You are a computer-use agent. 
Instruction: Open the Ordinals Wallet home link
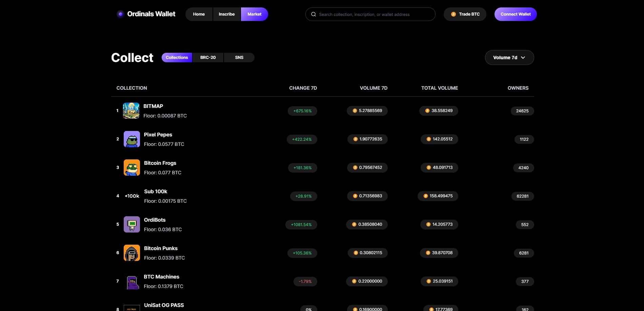146,14
